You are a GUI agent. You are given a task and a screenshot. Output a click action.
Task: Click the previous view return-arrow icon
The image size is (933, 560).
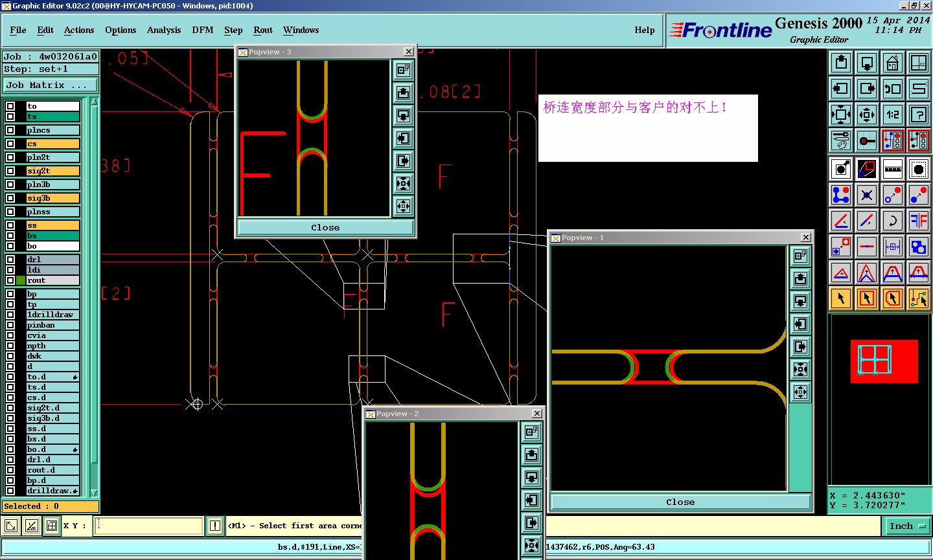[x=893, y=89]
